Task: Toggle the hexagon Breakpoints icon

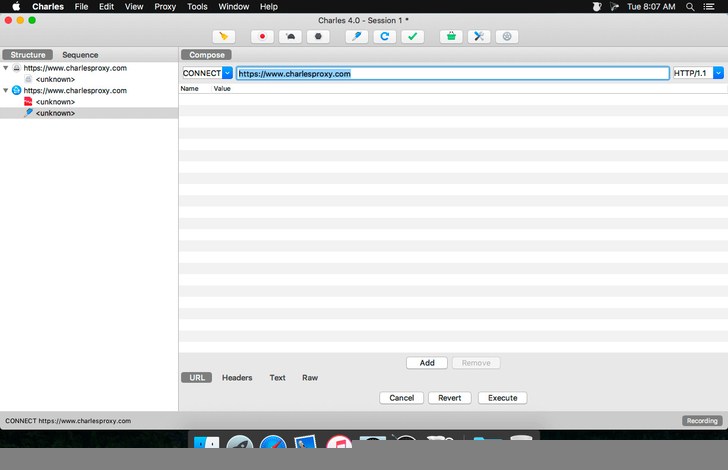Action: tap(318, 36)
